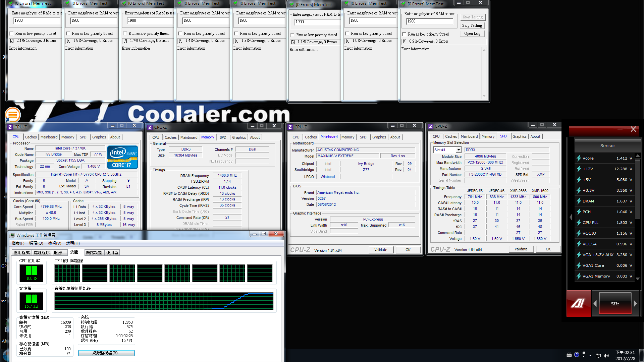Enable low priority thread in 1.0% coverage MemTest

point(347,34)
